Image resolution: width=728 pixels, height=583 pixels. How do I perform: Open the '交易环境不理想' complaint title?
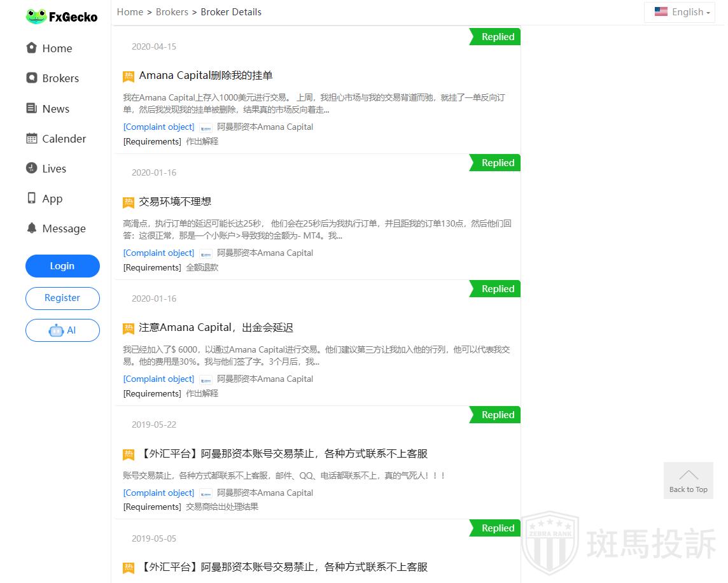(x=175, y=202)
